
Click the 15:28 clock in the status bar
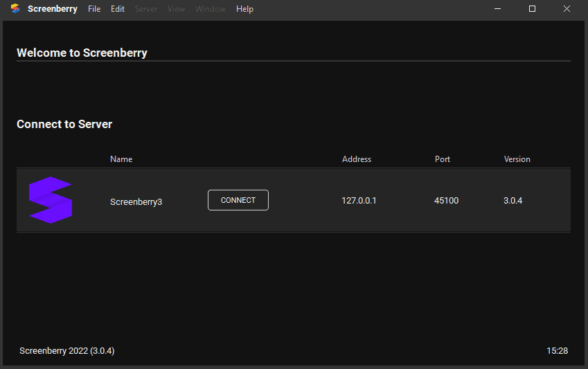[x=558, y=350]
